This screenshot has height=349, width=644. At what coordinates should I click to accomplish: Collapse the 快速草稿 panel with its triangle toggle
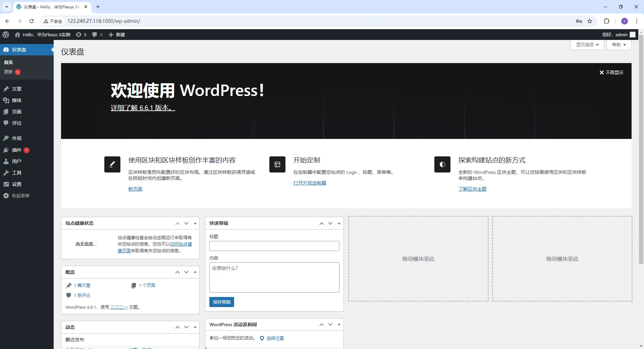pos(339,223)
